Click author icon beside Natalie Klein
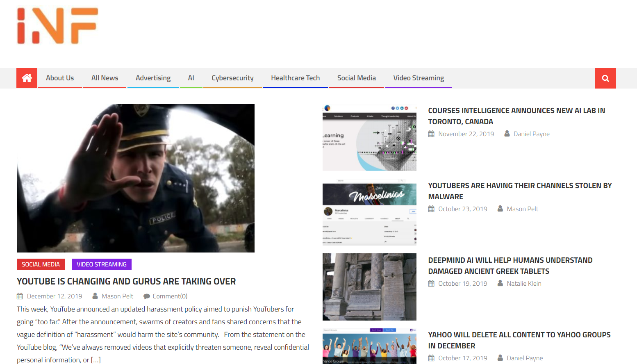The image size is (637, 364). [x=500, y=283]
